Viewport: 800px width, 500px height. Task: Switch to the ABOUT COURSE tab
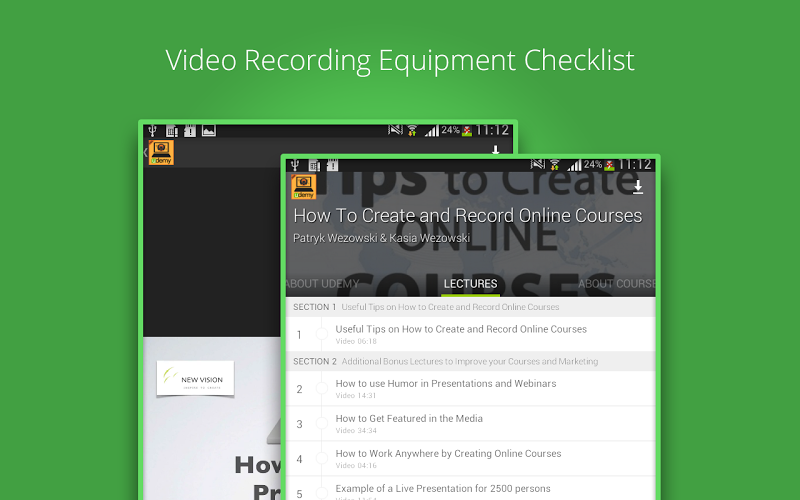coord(616,284)
